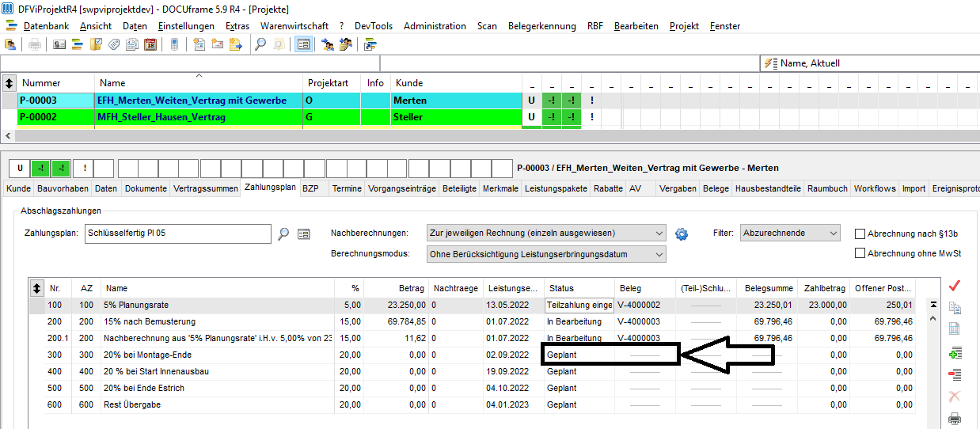Open the Berechnungsmodus dropdown
The height and width of the screenshot is (429, 980).
click(x=545, y=254)
